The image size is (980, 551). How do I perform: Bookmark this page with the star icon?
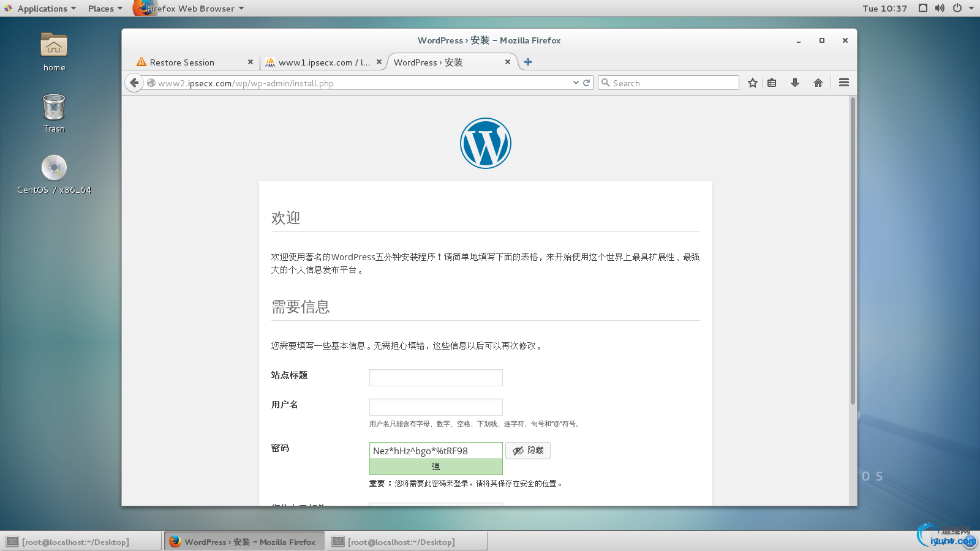[x=753, y=83]
